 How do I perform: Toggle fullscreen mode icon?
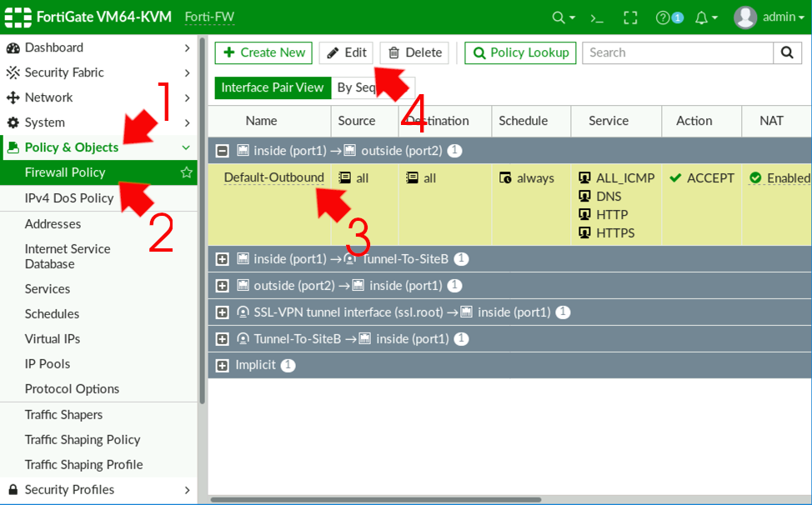[x=630, y=17]
